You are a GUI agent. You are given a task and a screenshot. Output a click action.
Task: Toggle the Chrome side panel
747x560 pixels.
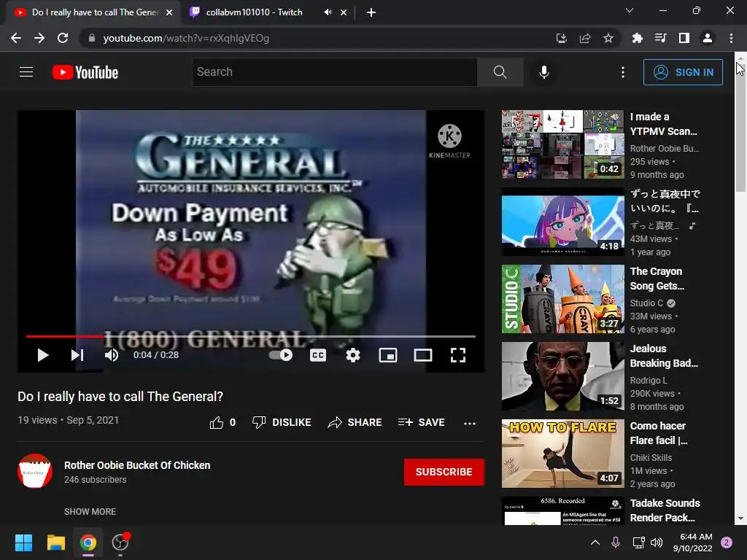[684, 38]
